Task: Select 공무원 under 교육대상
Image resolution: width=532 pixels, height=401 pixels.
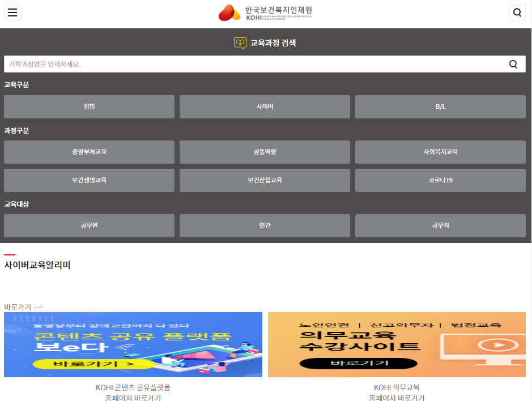Action: (89, 225)
